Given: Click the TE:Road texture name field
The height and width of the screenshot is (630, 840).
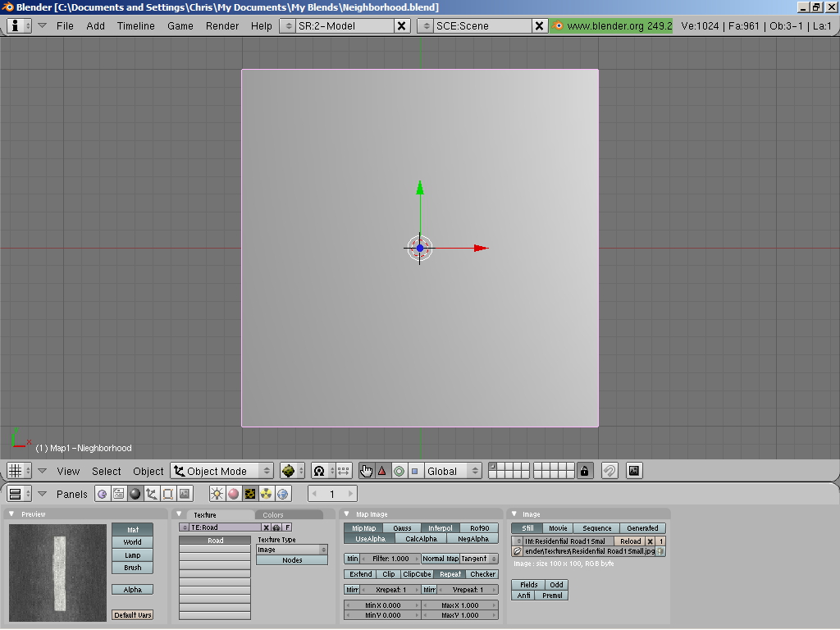Looking at the screenshot, I should 225,527.
